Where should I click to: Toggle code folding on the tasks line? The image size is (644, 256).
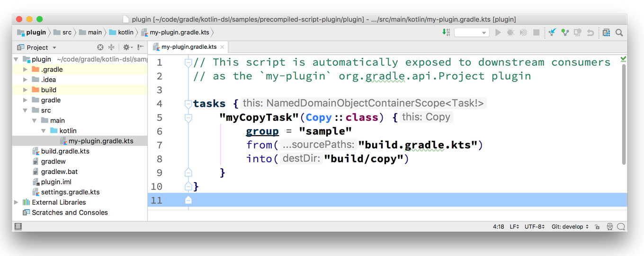tap(188, 104)
